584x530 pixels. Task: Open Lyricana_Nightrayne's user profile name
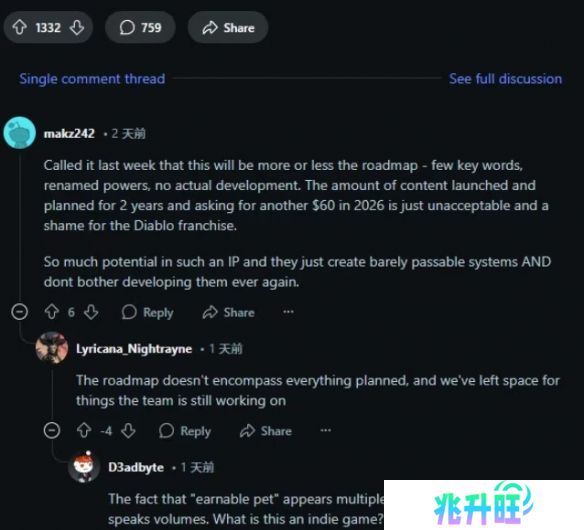134,349
